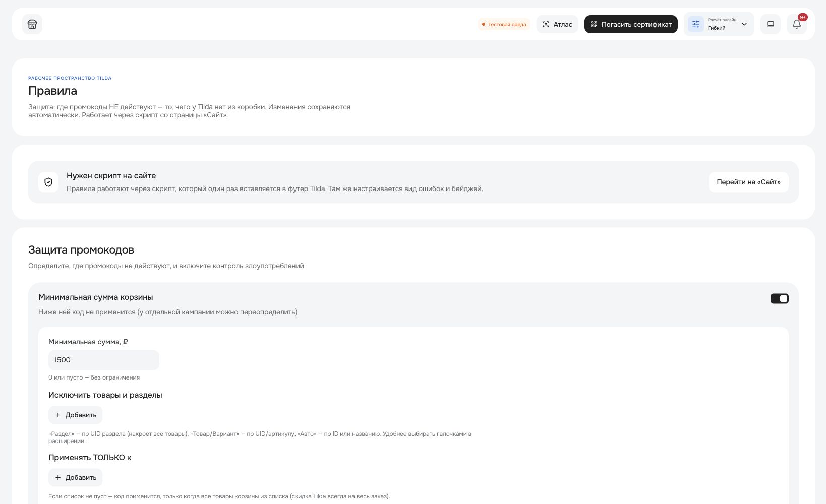Click the Погасить сертификат button

(x=631, y=24)
